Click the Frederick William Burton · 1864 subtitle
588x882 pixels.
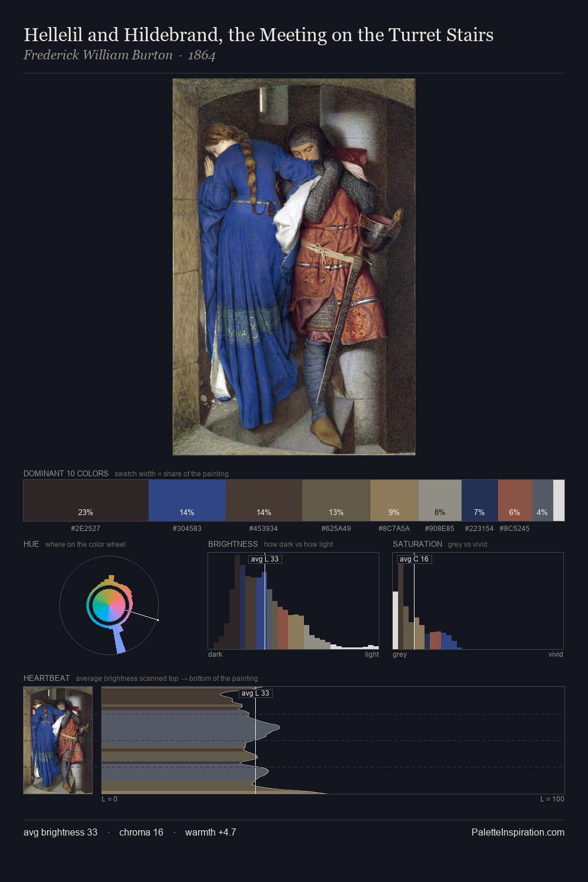(119, 55)
